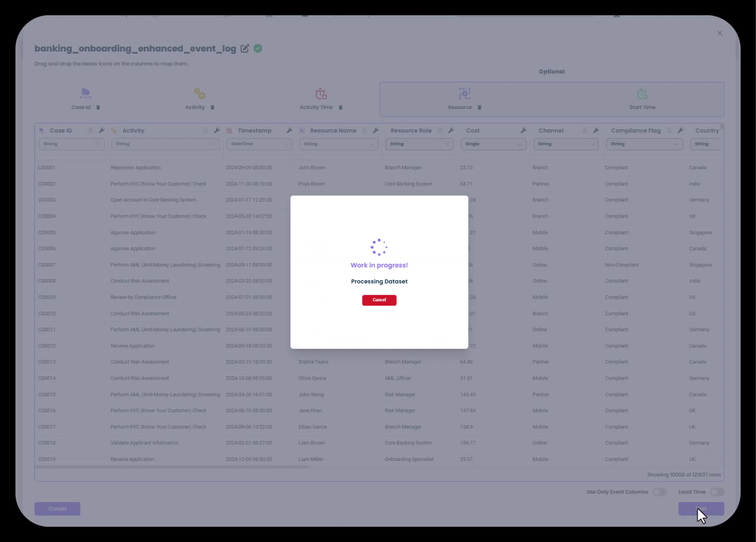Click the purple Cancel button at bottom left
756x542 pixels.
57,509
